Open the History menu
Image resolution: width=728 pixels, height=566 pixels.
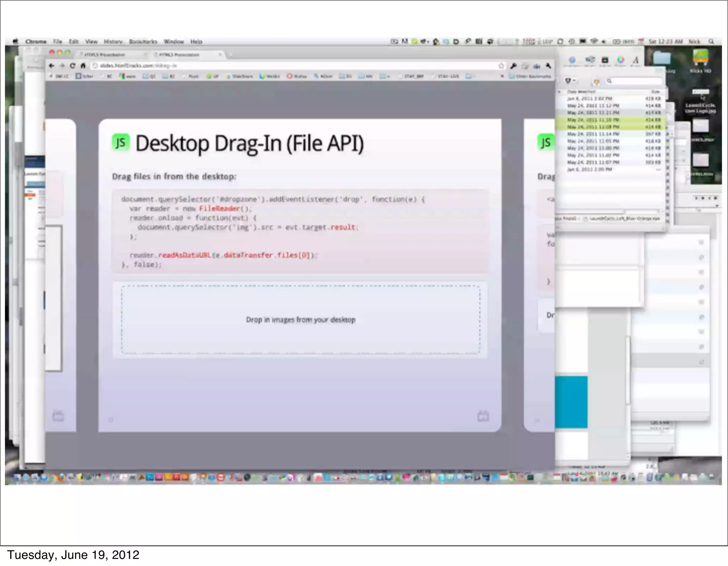tap(113, 42)
